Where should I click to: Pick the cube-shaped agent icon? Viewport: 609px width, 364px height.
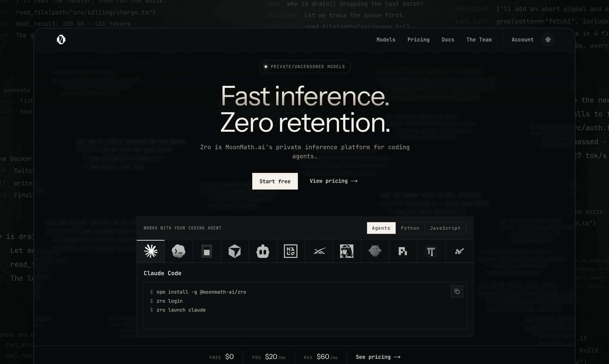(x=234, y=251)
